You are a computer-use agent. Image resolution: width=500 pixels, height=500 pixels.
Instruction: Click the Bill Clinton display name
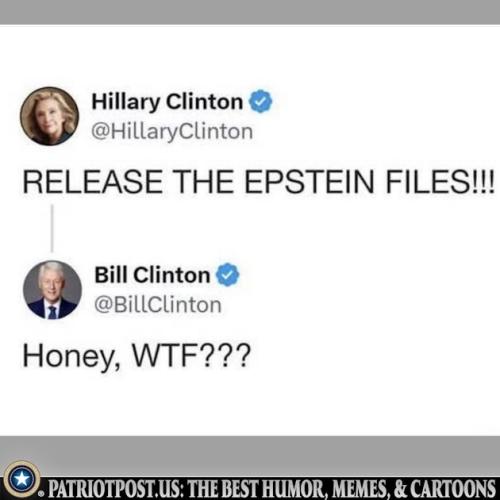pyautogui.click(x=152, y=275)
